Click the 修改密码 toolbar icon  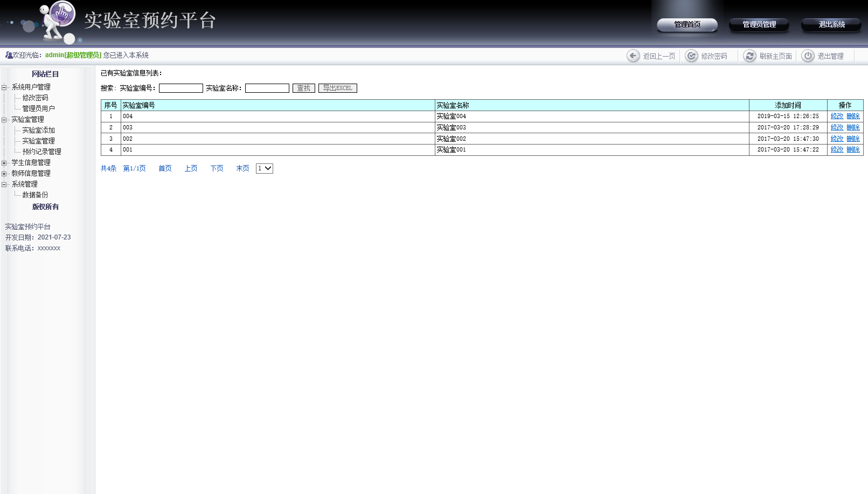coord(691,56)
